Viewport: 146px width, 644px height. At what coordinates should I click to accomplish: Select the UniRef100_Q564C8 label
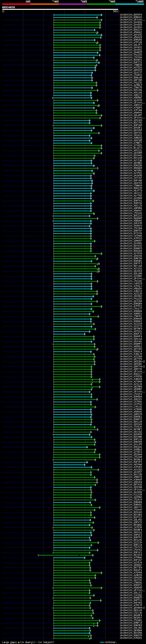(131, 37)
